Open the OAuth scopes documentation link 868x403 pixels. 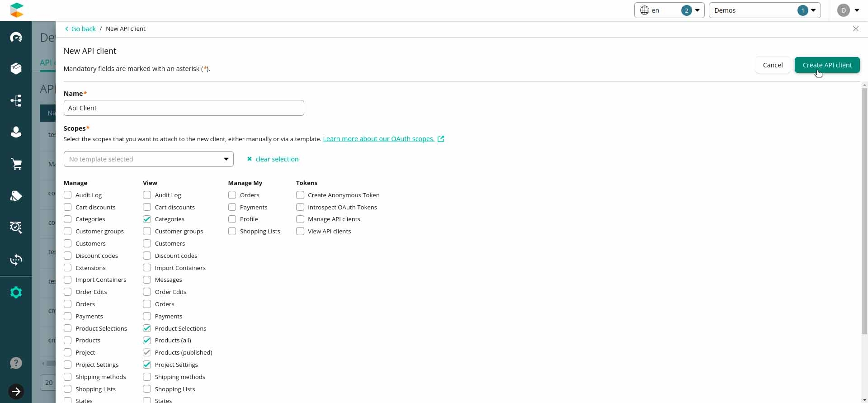pyautogui.click(x=378, y=139)
